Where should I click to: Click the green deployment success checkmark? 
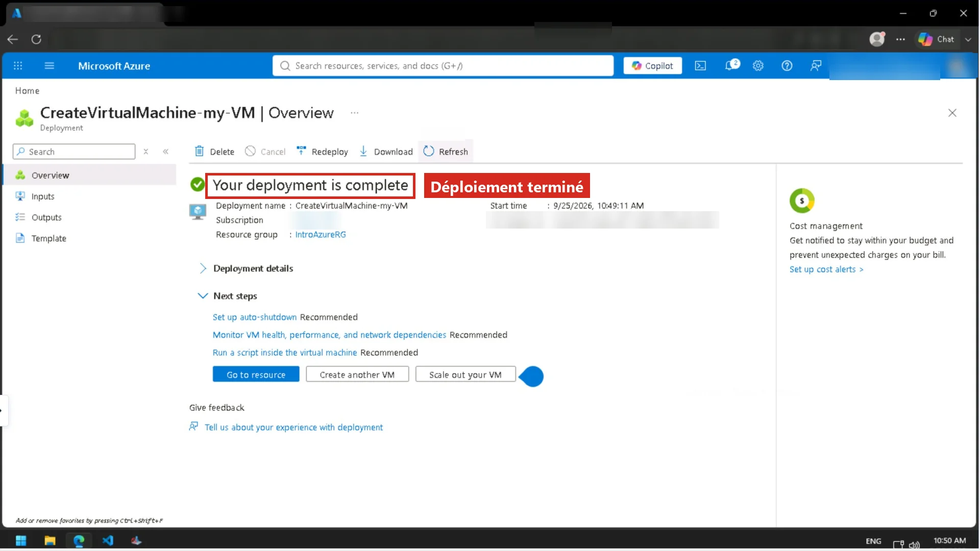click(198, 184)
